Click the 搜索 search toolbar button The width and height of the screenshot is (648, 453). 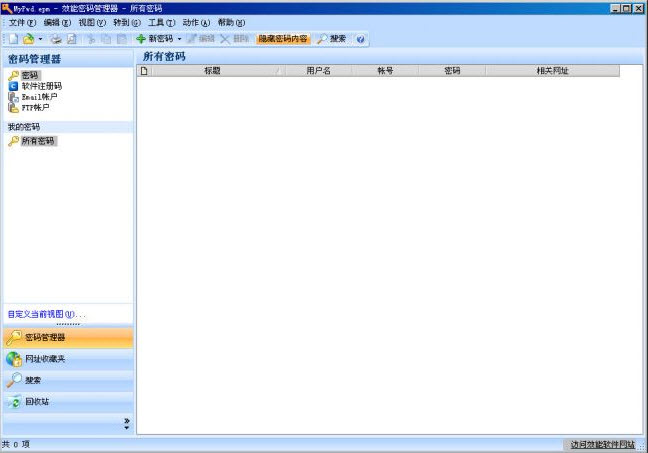click(331, 39)
